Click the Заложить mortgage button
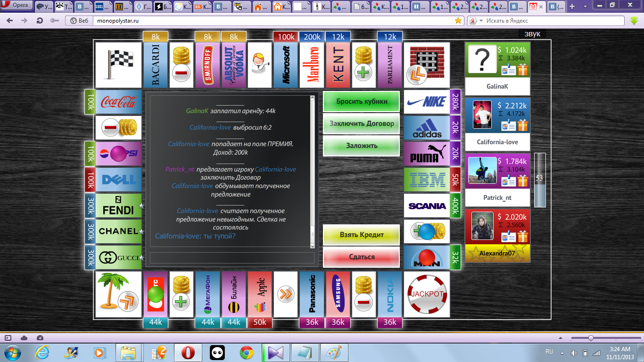Viewport: 644px width, 362px height. [x=362, y=146]
